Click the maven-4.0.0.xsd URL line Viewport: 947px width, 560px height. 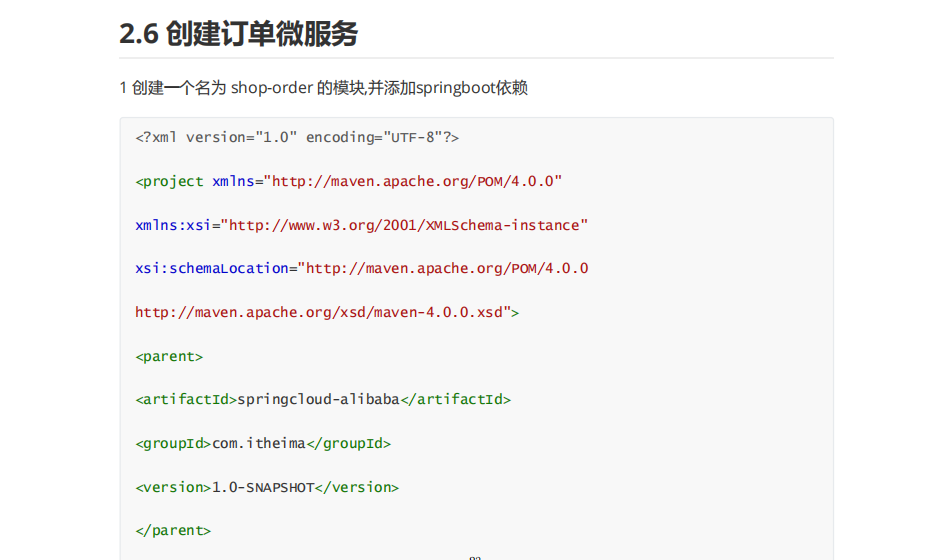[327, 312]
